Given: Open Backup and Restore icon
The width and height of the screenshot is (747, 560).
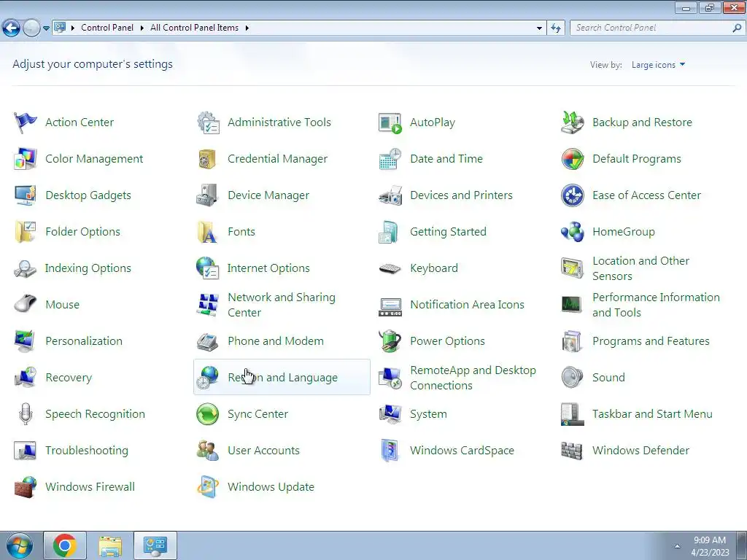Looking at the screenshot, I should [x=572, y=122].
